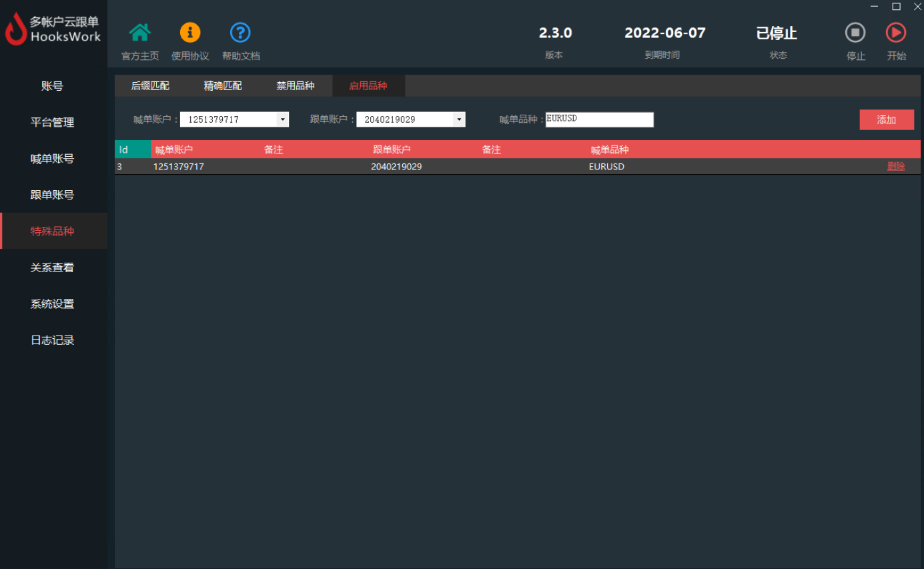Open 平台管理 in the sidebar
The width and height of the screenshot is (924, 569).
coord(52,123)
